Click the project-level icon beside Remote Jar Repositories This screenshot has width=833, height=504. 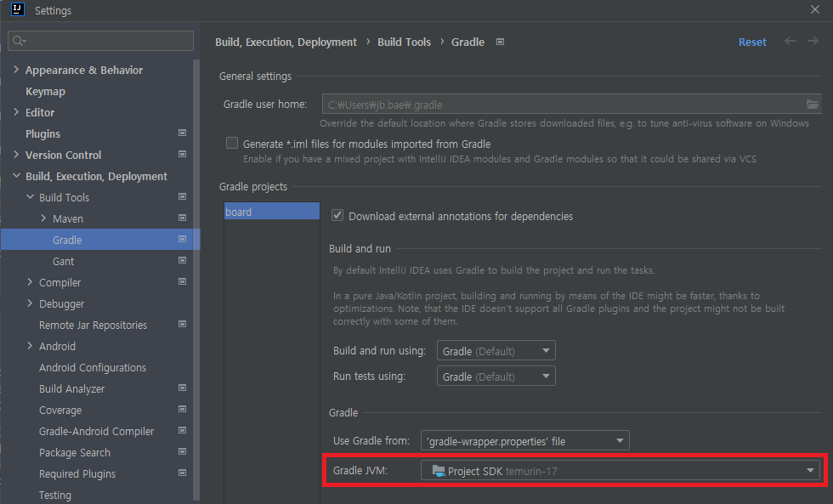coord(182,324)
